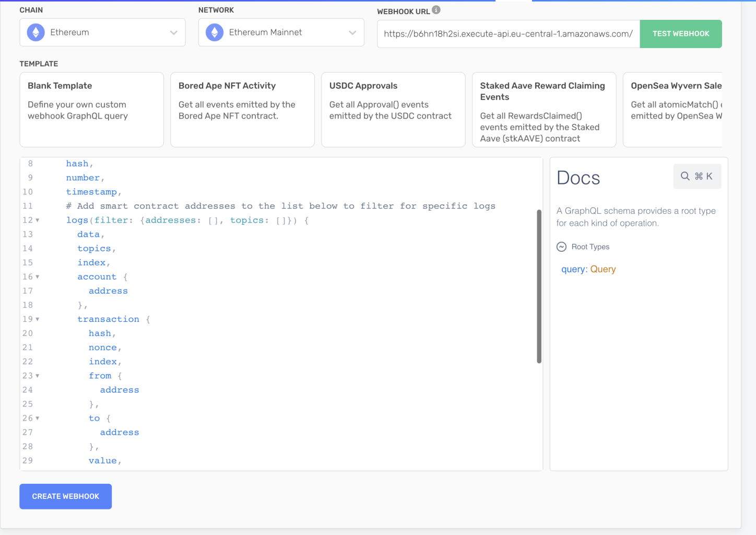Pick the USDC Approvals template

click(x=393, y=110)
